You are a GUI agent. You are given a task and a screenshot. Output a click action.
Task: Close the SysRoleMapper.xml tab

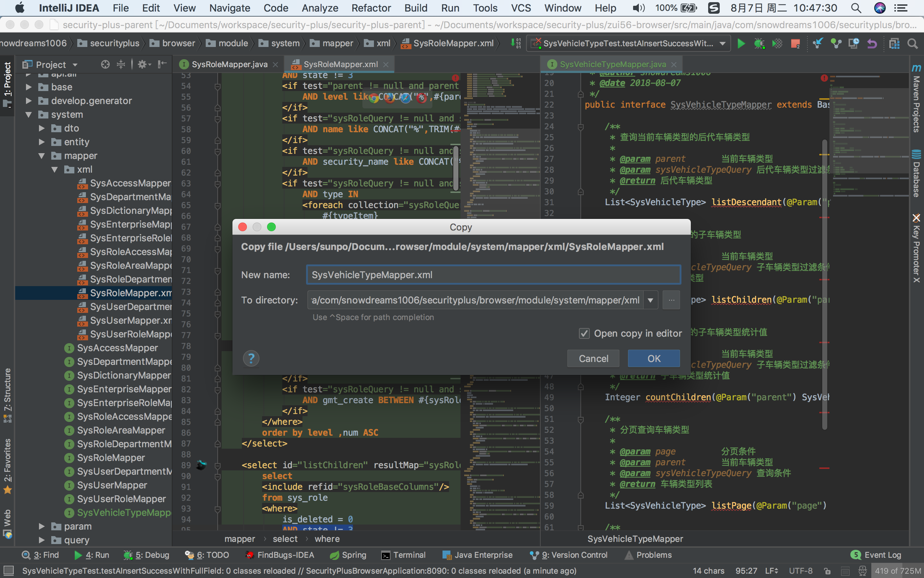(386, 65)
